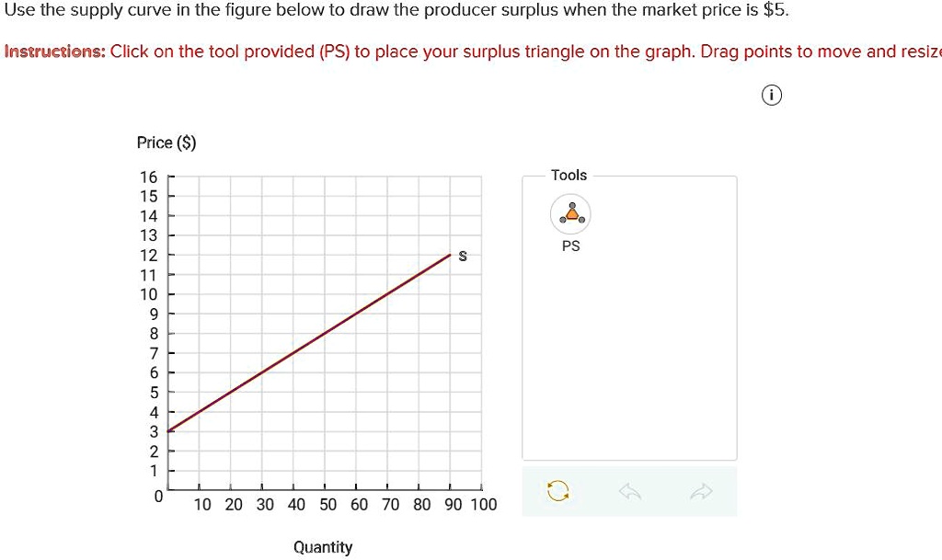This screenshot has height=560, width=942.
Task: Click the S label at the curve's end
Action: tap(462, 257)
